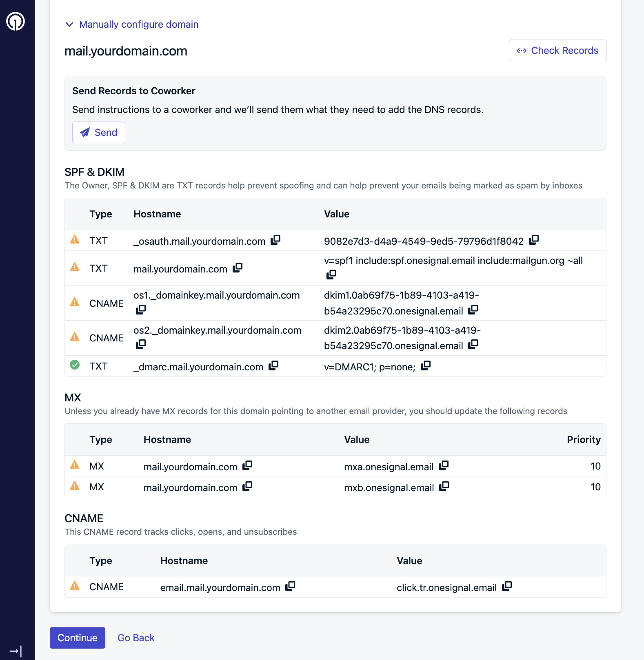Image resolution: width=644 pixels, height=660 pixels.
Task: Select the 9082e7d3-d4a9-4549-9ed5-79796d1f8042 value text
Action: tap(424, 241)
